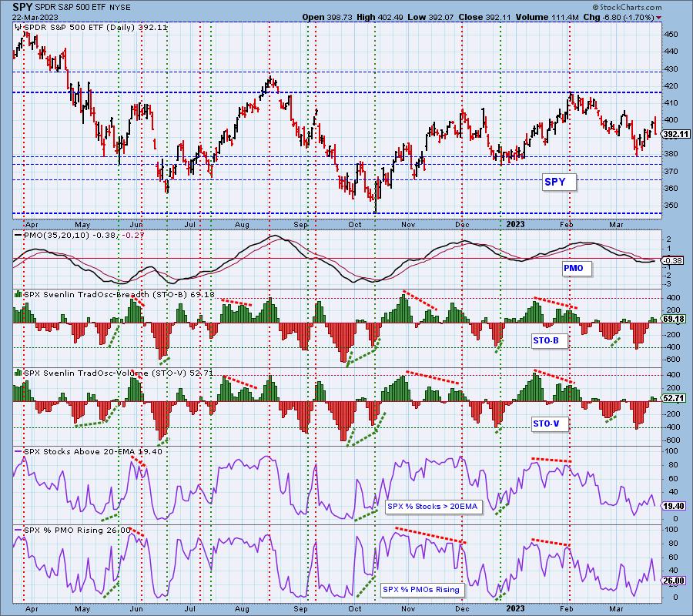Click the SPY ticker symbol title
This screenshot has width=693, height=616.
pos(22,7)
